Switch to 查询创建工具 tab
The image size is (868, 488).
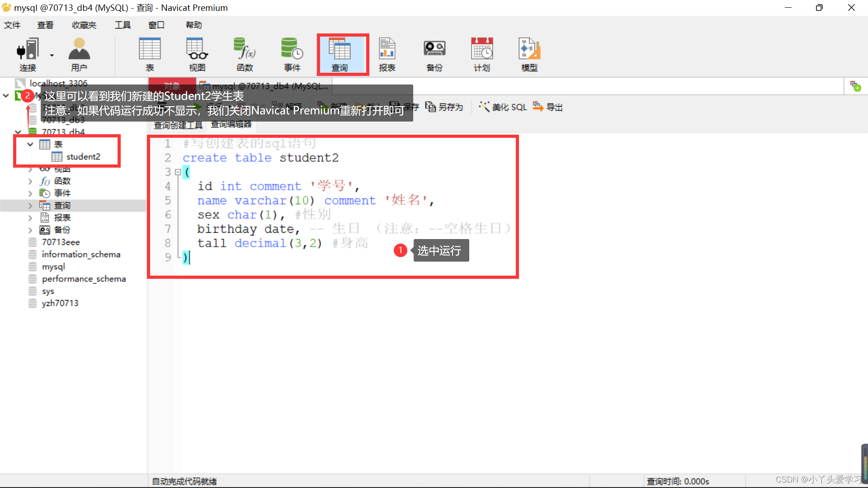coord(178,125)
